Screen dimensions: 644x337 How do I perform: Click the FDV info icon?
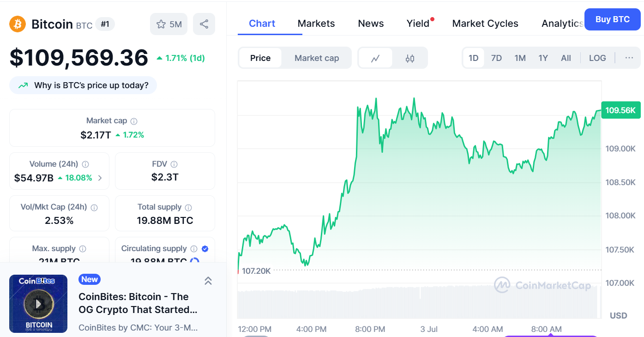pos(174,164)
